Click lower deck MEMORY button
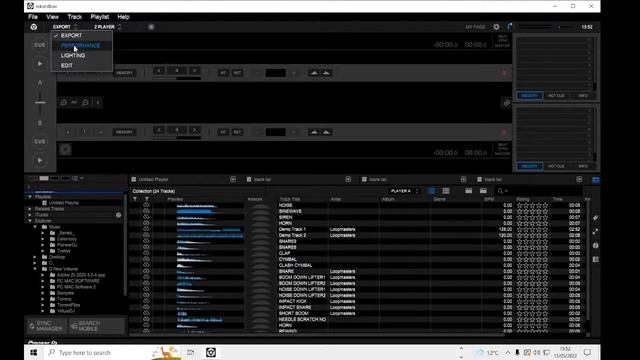Screen dimensions: 640x360 124,132
